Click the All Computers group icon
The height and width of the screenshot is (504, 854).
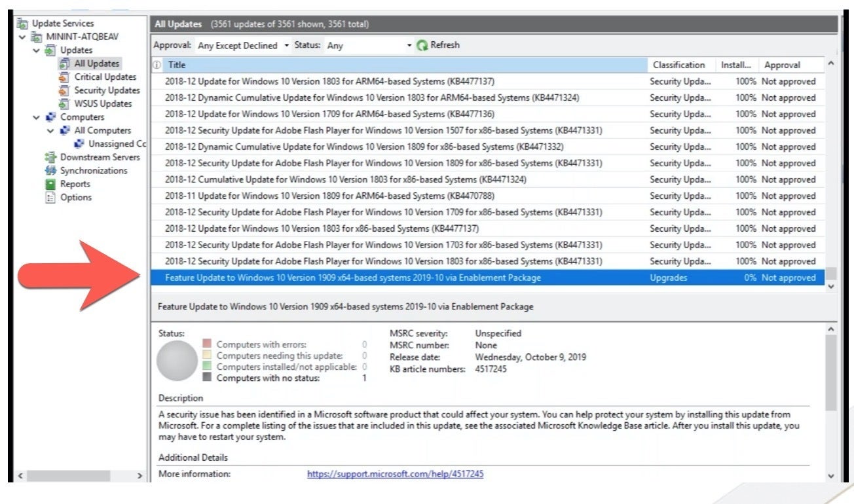(64, 131)
